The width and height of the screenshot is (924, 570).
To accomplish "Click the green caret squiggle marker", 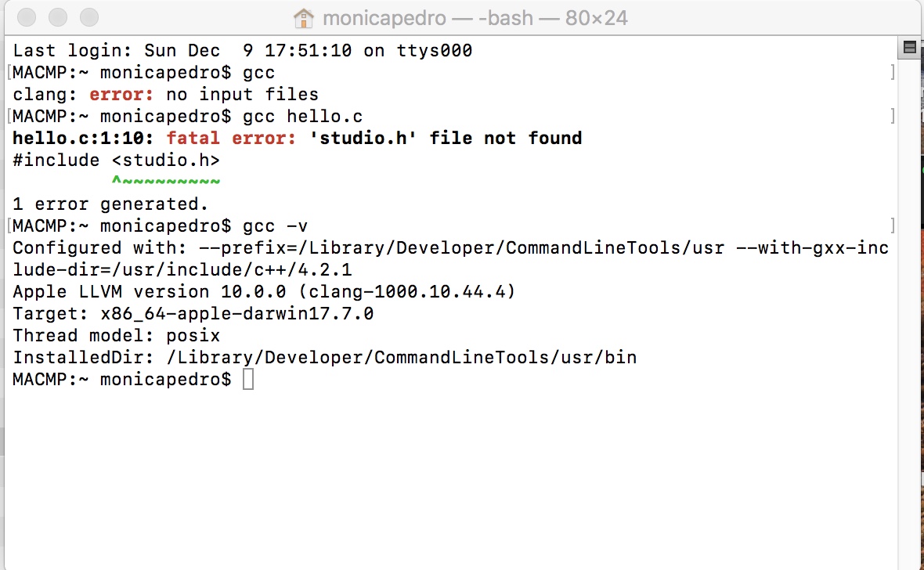I will tap(166, 180).
